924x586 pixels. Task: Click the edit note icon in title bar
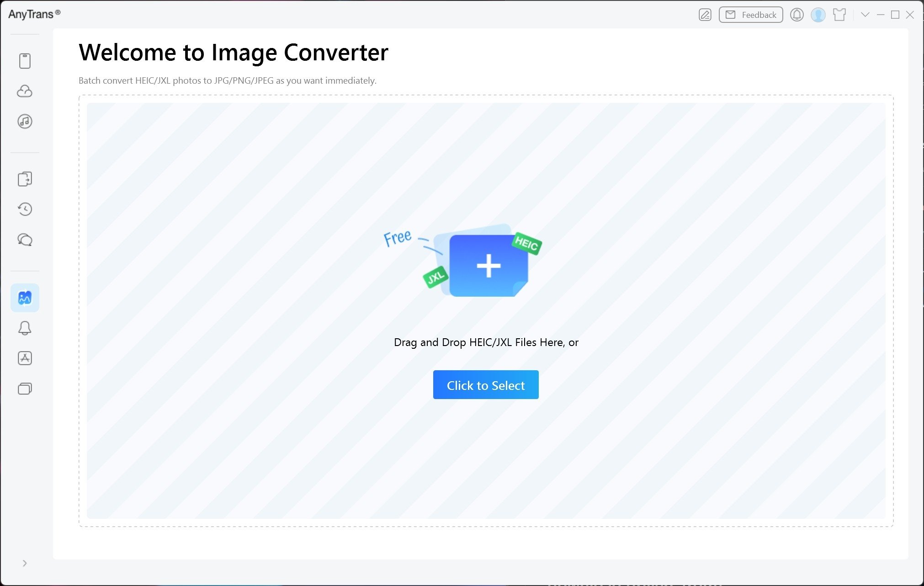705,15
